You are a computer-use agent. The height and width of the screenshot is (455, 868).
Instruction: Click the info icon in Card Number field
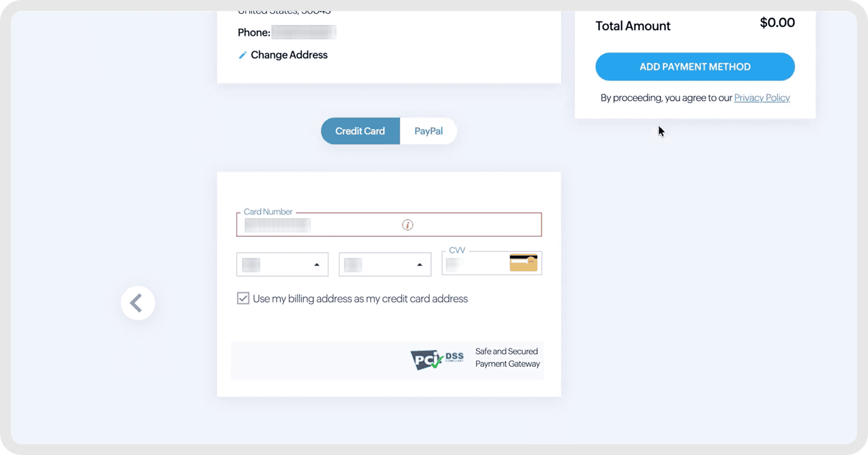tap(407, 225)
